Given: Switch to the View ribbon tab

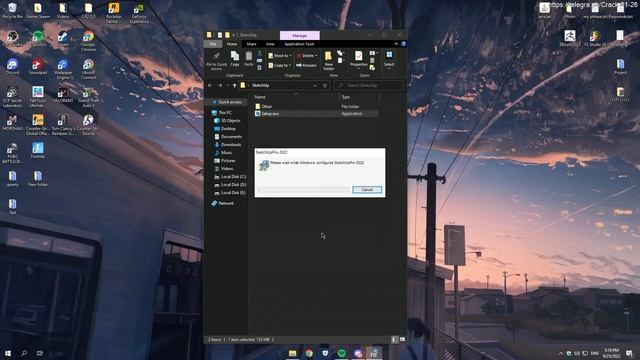Looking at the screenshot, I should (270, 44).
